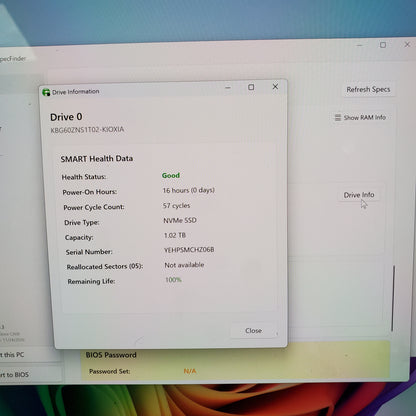Image resolution: width=416 pixels, height=416 pixels.
Task: Click the SpecFinder window vertical scrollbar
Action: click(393, 298)
